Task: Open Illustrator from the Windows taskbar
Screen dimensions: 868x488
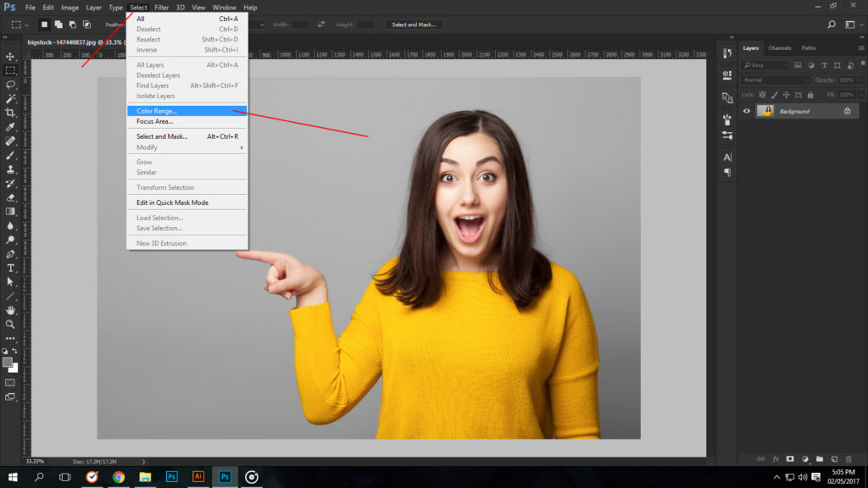Action: point(198,477)
